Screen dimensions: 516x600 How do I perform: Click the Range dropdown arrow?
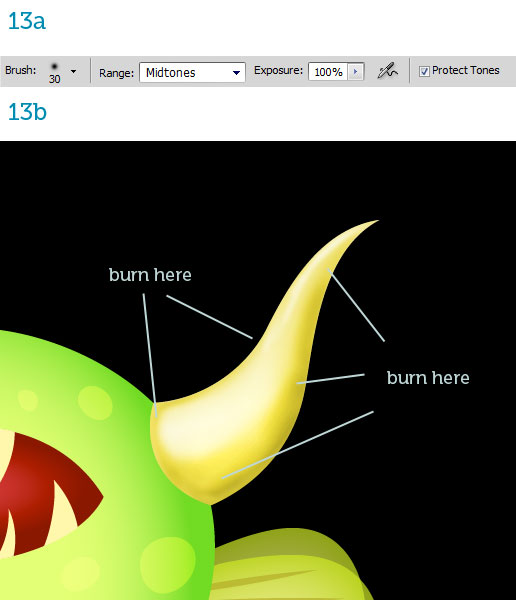(x=236, y=72)
